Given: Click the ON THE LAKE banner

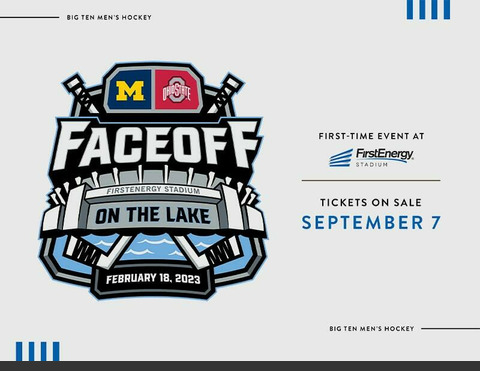Looking at the screenshot, I should [153, 215].
